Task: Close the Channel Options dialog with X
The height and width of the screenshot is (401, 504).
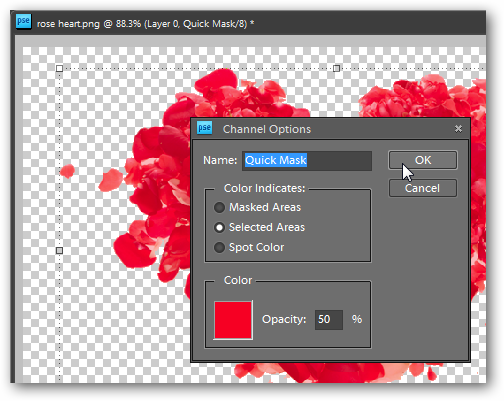Action: point(458,129)
